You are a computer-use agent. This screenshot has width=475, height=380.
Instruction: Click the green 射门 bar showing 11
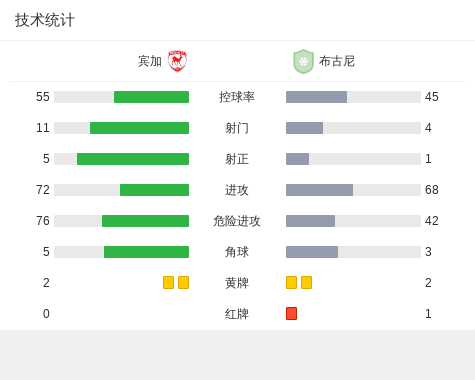click(x=139, y=128)
